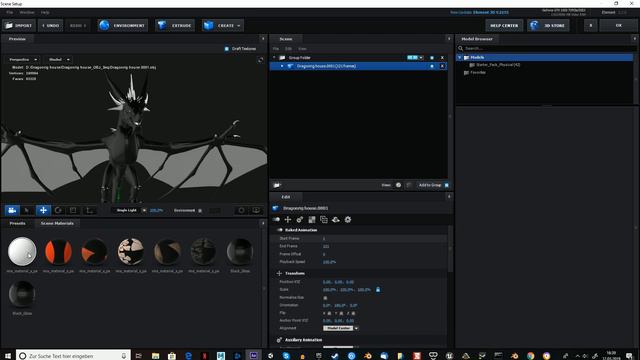Open the Transform section icon in Edit toolbar
640x360 pixels.
288,220
